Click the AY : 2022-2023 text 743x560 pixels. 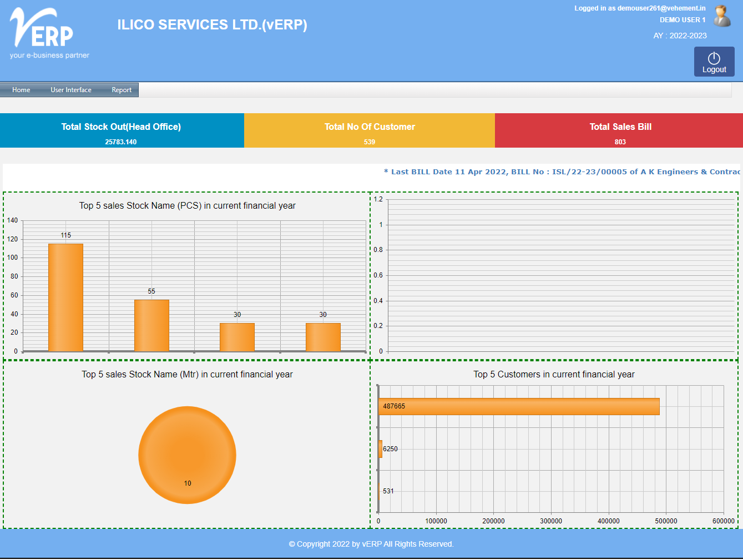tap(680, 36)
